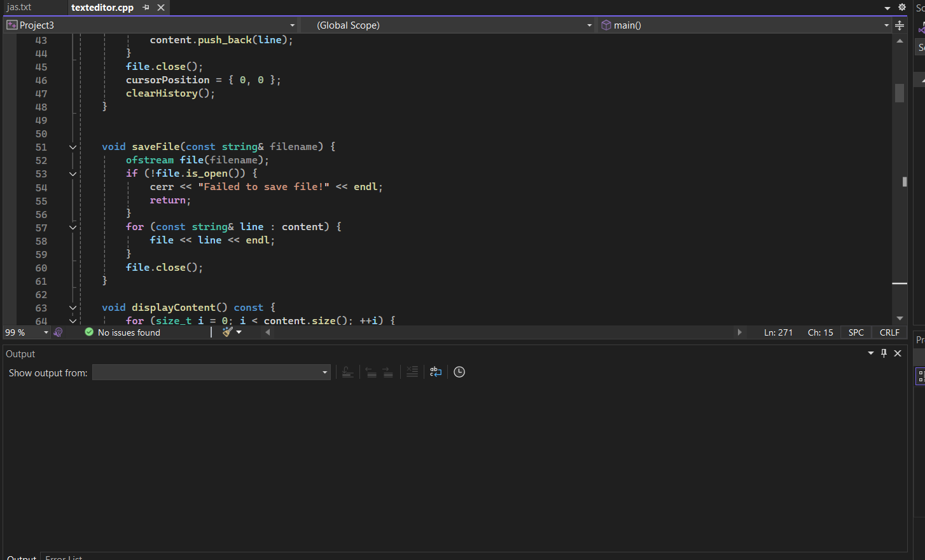This screenshot has height=560, width=925.
Task: Open the Project3 project dropdown
Action: pyautogui.click(x=151, y=25)
